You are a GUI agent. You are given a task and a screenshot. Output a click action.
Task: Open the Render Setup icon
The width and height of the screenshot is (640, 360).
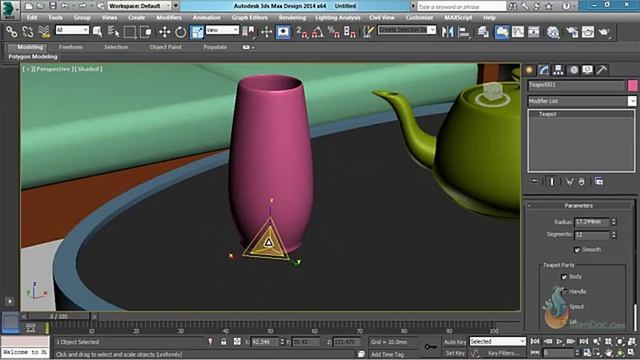click(x=572, y=32)
